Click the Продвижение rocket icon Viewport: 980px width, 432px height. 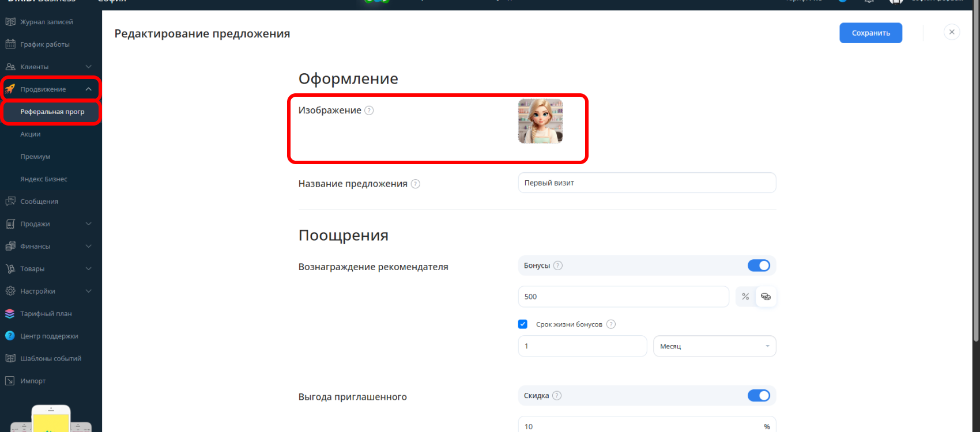click(10, 89)
